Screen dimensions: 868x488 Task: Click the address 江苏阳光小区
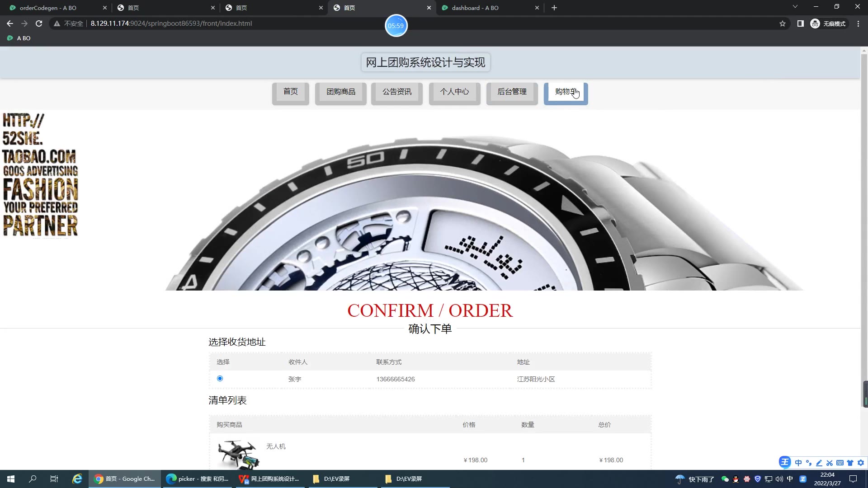click(x=536, y=380)
